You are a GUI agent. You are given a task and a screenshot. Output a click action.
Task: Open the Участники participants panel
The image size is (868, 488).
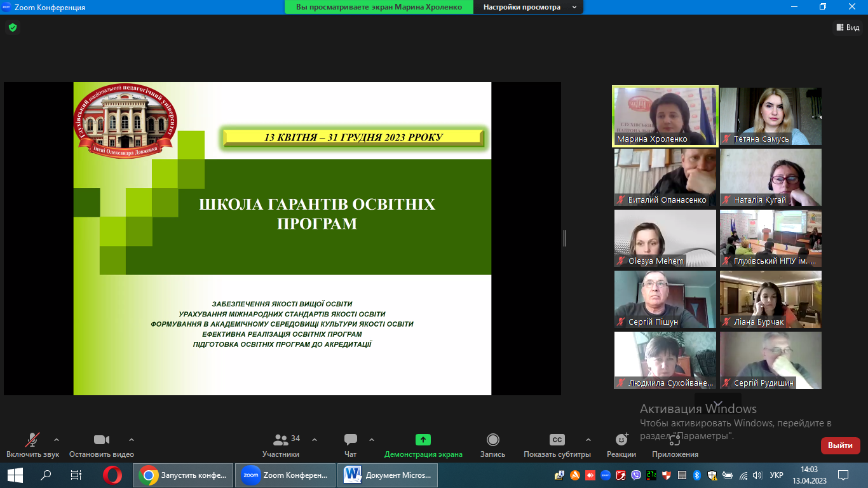pyautogui.click(x=281, y=445)
